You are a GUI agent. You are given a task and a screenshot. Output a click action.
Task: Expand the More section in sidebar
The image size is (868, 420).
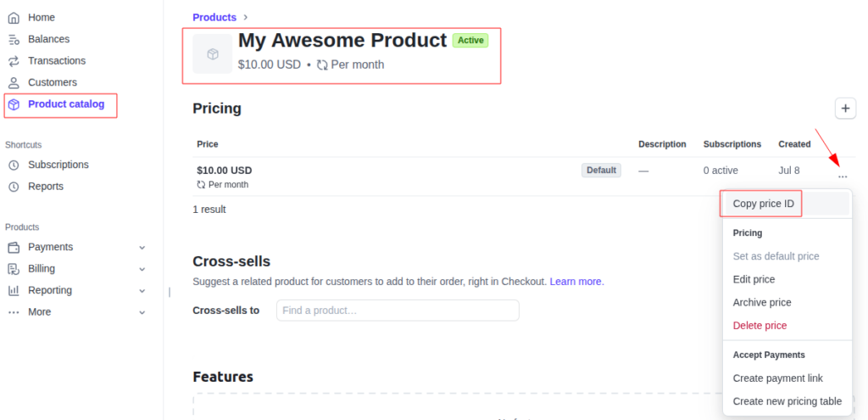(142, 312)
